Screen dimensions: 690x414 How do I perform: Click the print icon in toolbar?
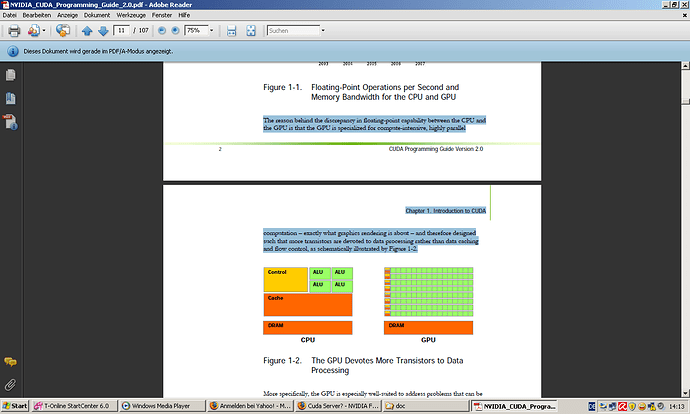pyautogui.click(x=14, y=30)
